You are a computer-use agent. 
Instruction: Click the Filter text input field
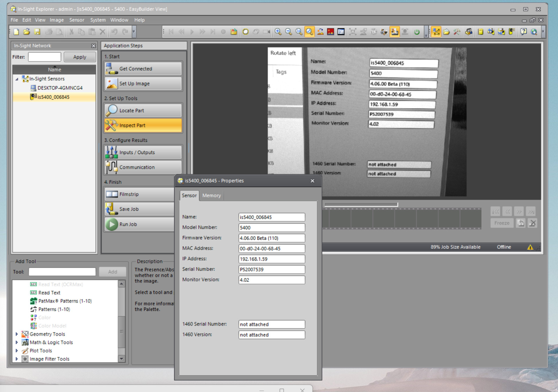coord(45,57)
